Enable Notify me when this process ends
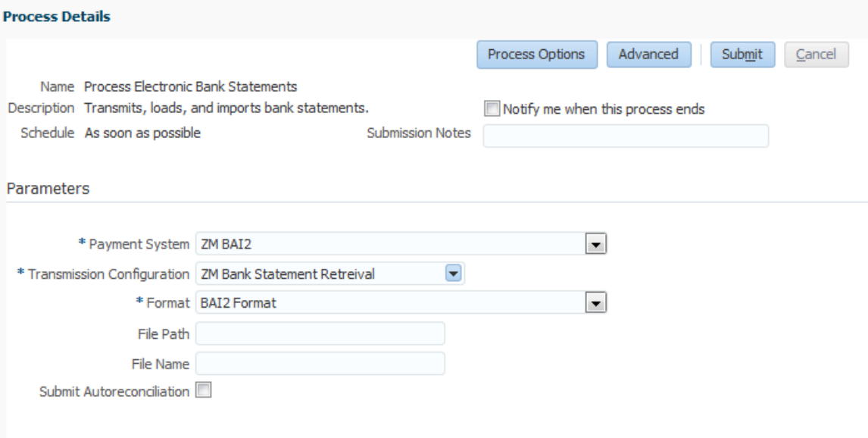This screenshot has height=438, width=868. click(x=492, y=109)
